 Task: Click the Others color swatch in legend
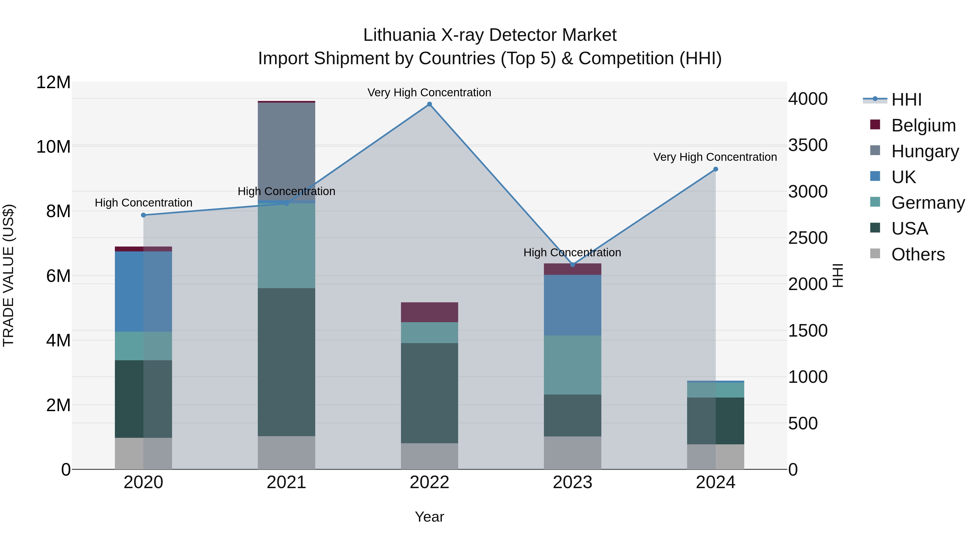875,254
